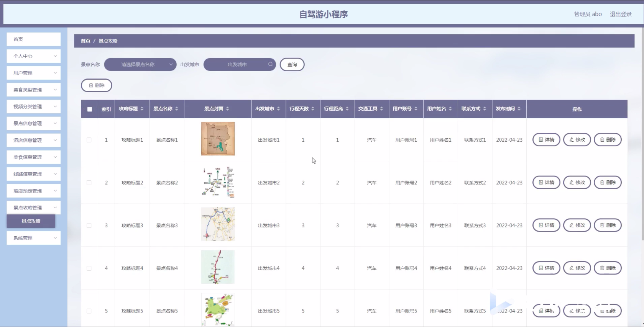Click 删除 for 攻略标题1

(x=608, y=140)
